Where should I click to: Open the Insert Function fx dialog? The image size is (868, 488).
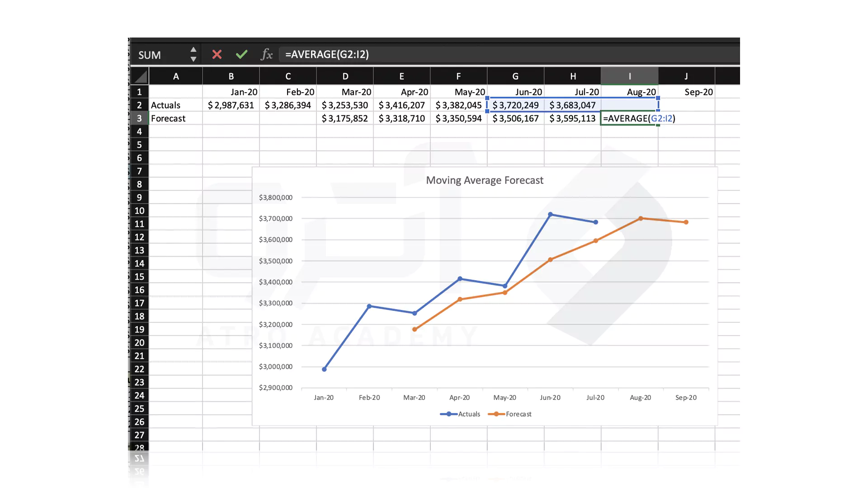266,55
